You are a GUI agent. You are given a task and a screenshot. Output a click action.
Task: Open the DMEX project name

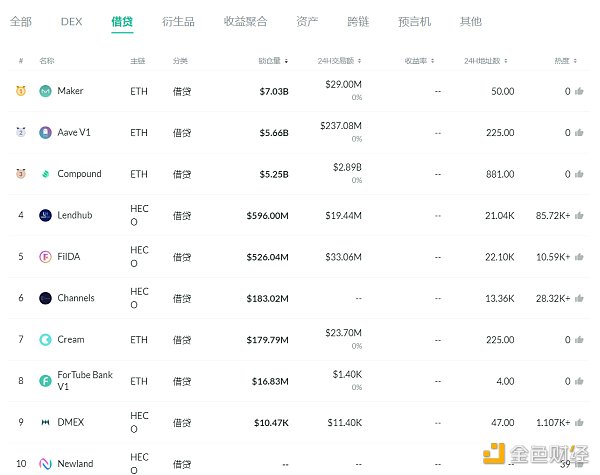coord(70,422)
